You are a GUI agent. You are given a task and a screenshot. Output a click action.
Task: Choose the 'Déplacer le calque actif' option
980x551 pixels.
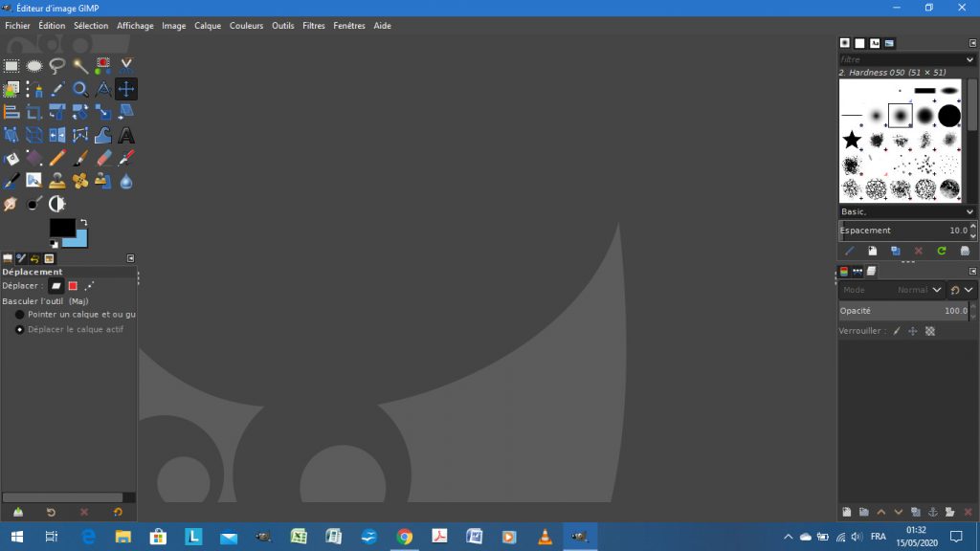click(20, 329)
